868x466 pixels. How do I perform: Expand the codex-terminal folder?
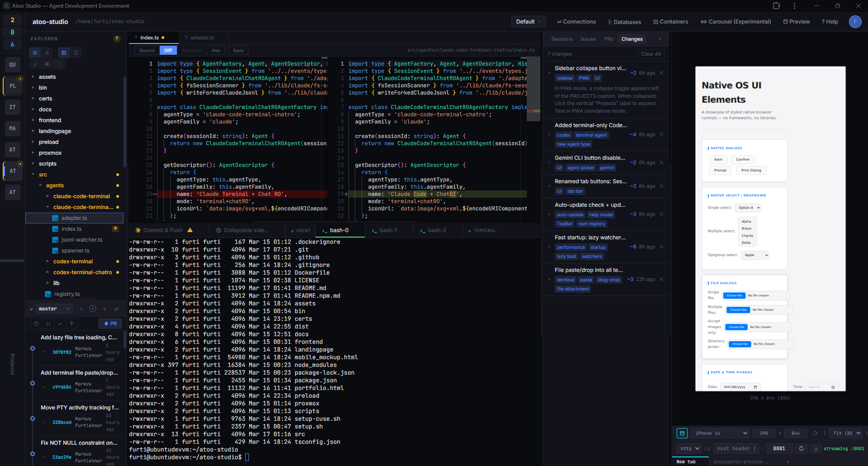tap(72, 261)
